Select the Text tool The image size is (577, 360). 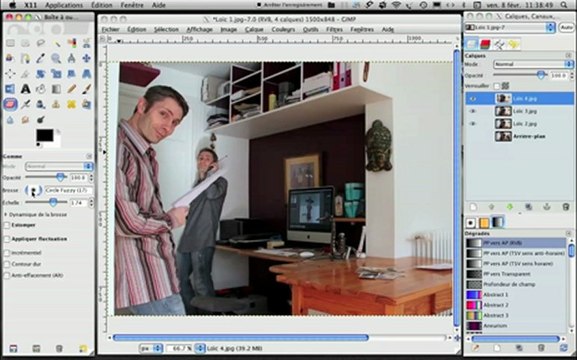click(x=25, y=89)
